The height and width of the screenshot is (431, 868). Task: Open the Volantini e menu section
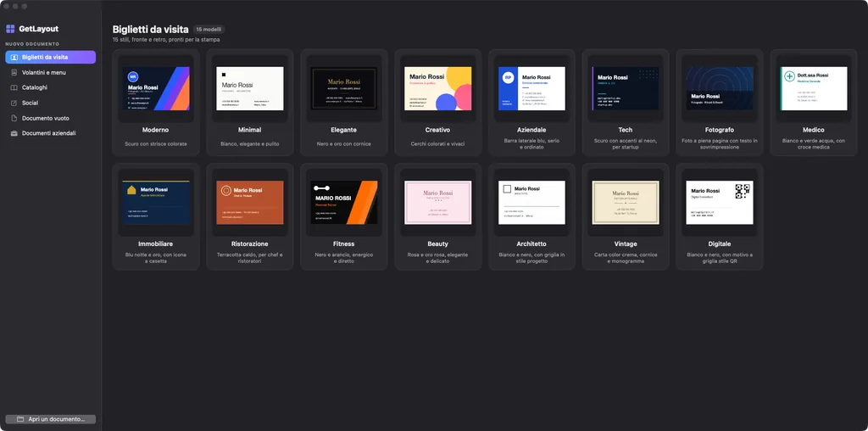click(x=50, y=73)
